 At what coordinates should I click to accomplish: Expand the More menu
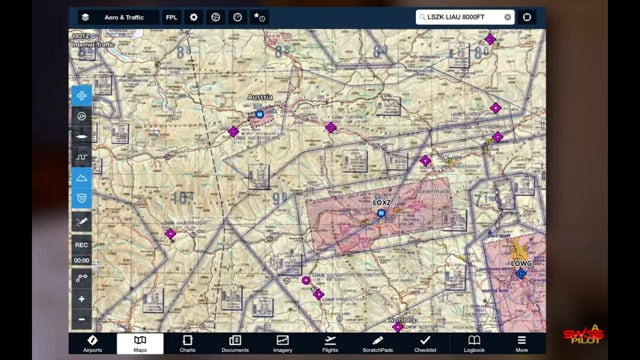tap(522, 344)
